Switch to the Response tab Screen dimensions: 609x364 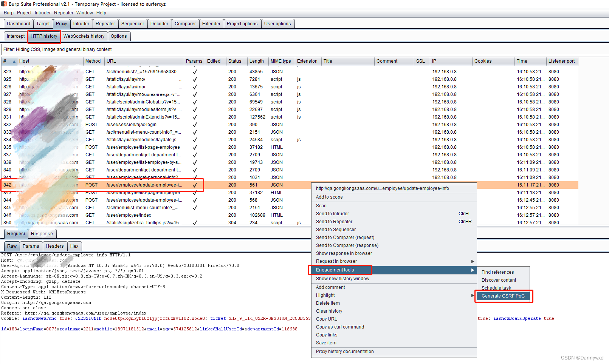click(x=42, y=234)
